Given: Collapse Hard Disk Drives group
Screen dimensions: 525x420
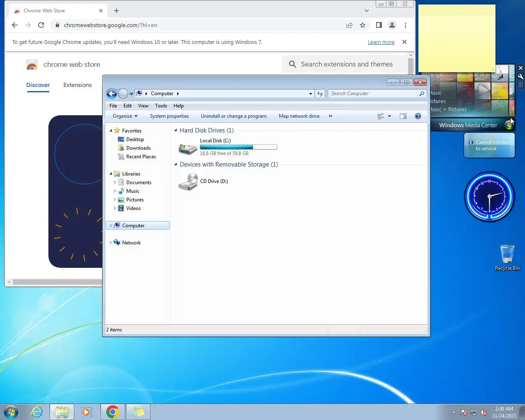Looking at the screenshot, I should pyautogui.click(x=176, y=130).
